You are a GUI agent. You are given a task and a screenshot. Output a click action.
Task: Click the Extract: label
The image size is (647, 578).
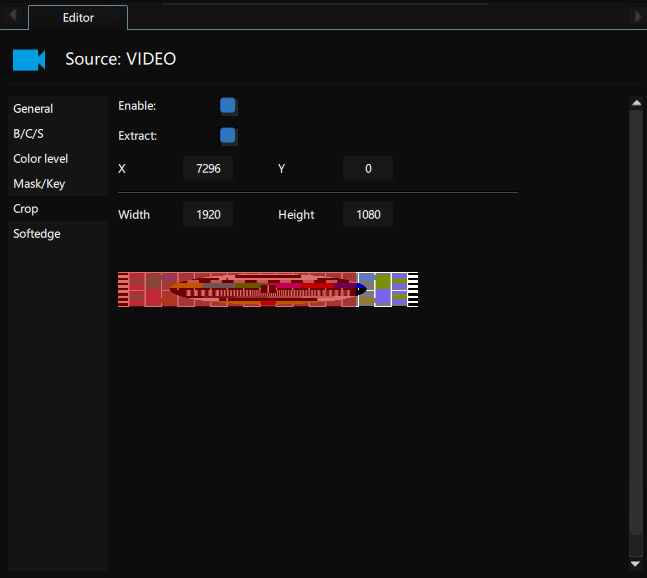click(x=137, y=136)
